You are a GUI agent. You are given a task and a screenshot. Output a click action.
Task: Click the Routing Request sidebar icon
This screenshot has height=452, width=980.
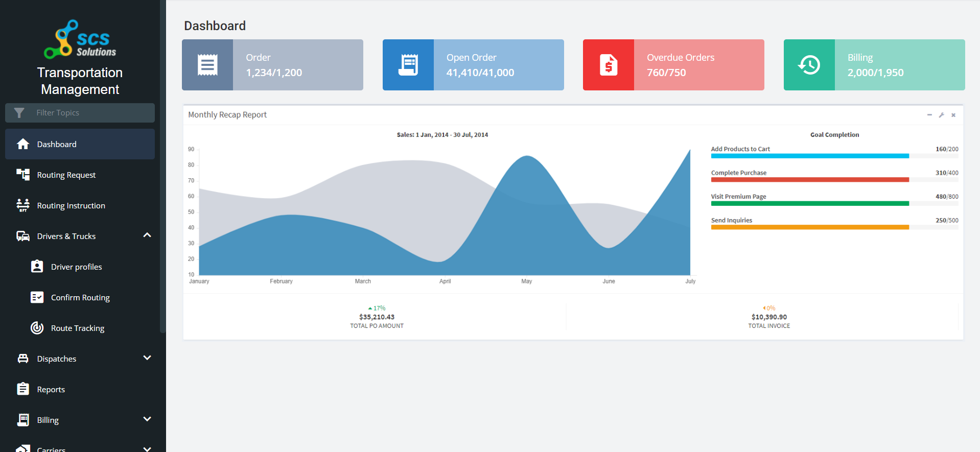tap(23, 175)
